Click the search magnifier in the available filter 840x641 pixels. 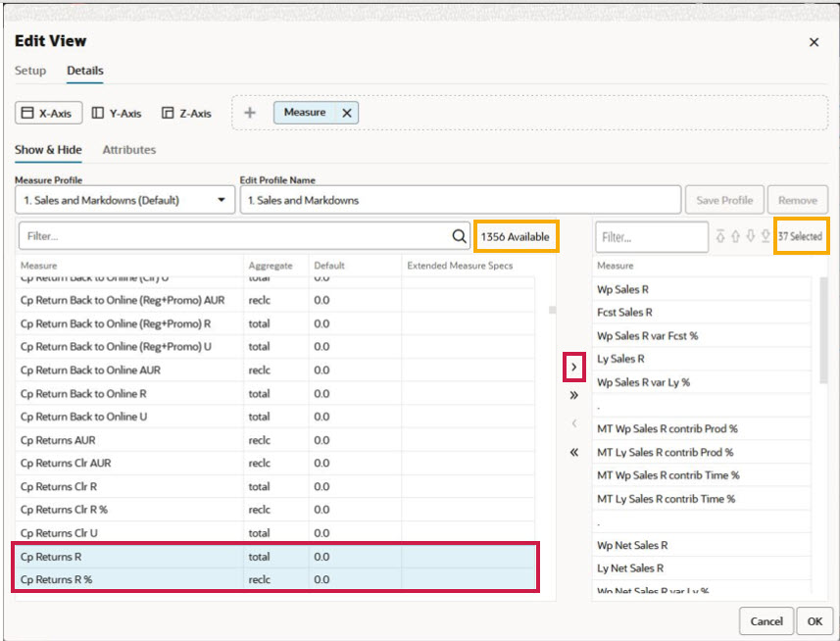[x=457, y=236]
